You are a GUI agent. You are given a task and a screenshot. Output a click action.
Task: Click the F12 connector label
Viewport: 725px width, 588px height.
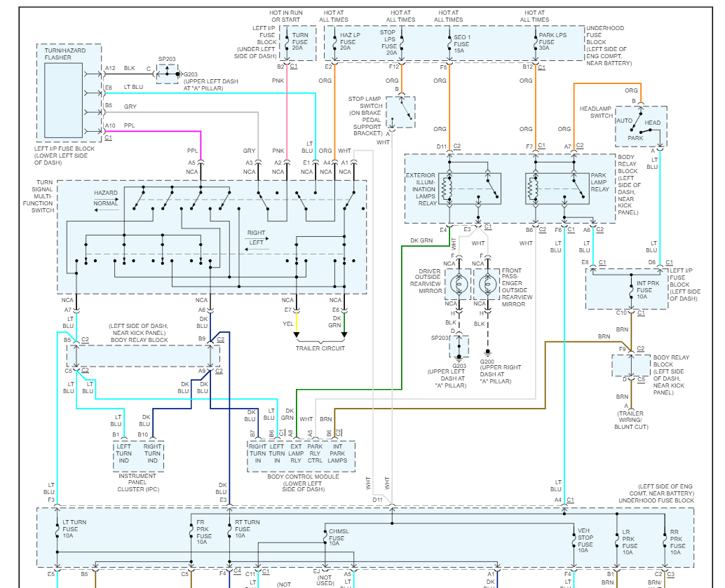[393, 67]
